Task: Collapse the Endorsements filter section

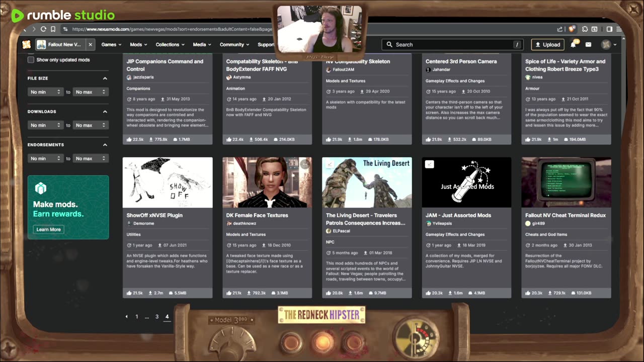Action: click(105, 145)
